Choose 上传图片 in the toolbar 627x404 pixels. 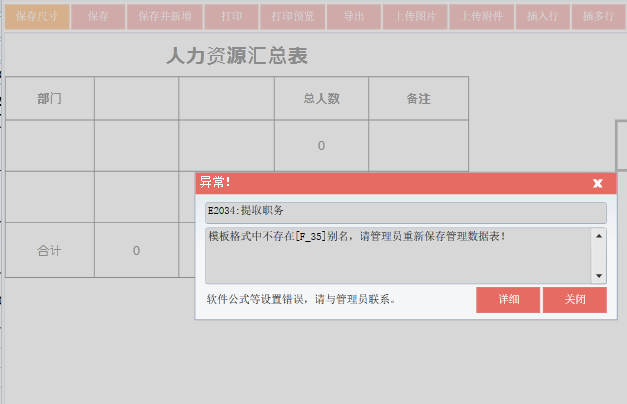pos(415,17)
